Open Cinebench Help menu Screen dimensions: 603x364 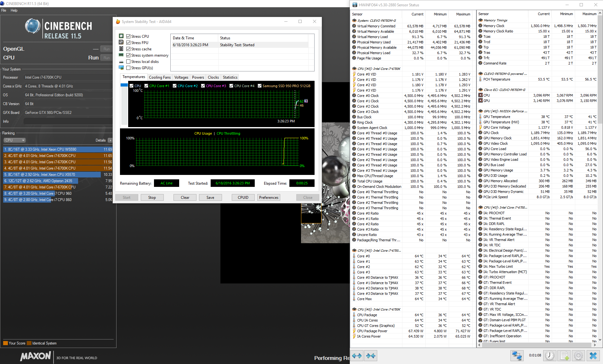(14, 10)
